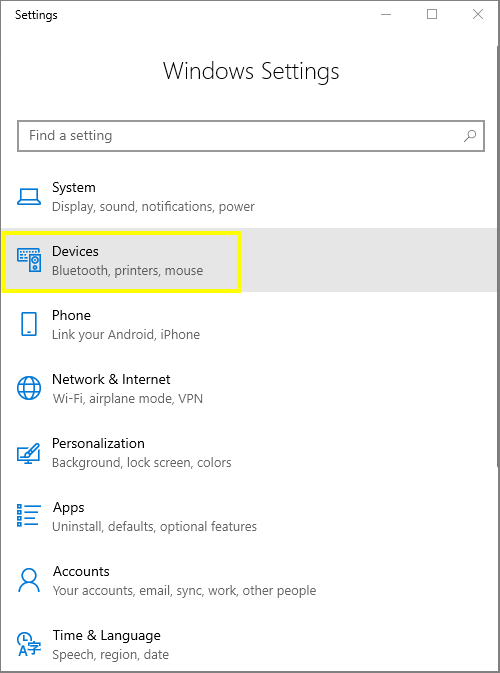Click the Personalization paintbrush icon
Screen dimensions: 500x673
[29, 453]
